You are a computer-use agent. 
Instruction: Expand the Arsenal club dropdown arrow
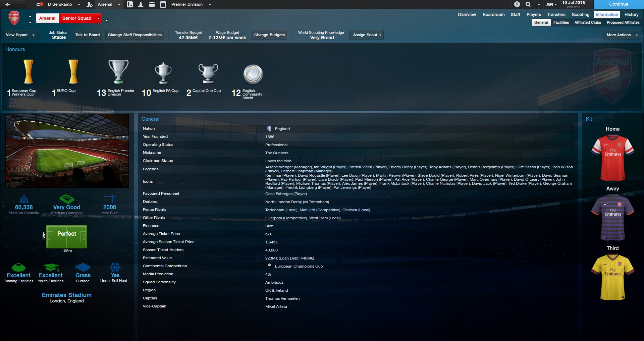(x=119, y=5)
